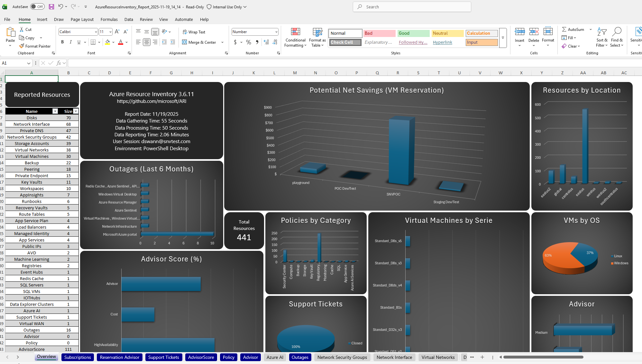Screen dimensions: 642x364
Task: Toggle italic formatting
Action: point(70,42)
